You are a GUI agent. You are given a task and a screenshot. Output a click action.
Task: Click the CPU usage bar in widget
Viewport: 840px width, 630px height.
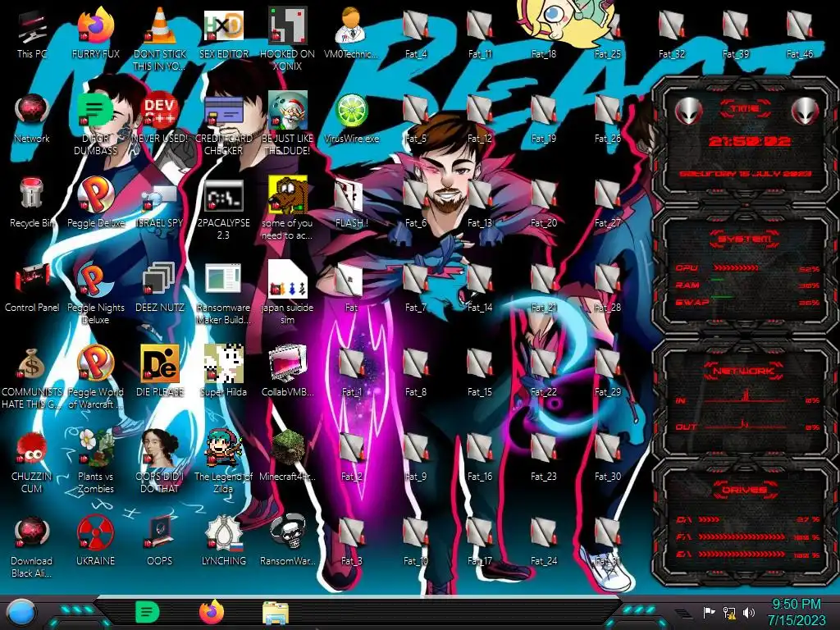(x=736, y=268)
